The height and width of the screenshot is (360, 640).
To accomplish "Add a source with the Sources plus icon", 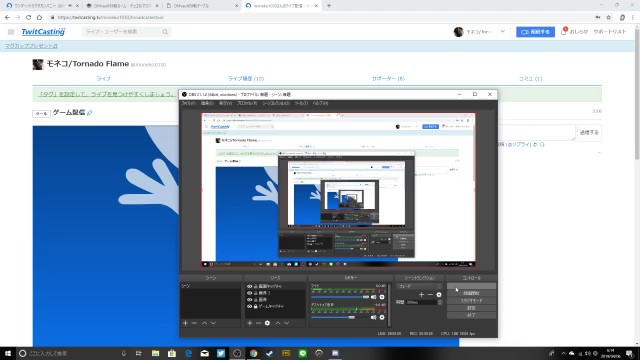I will tap(250, 323).
